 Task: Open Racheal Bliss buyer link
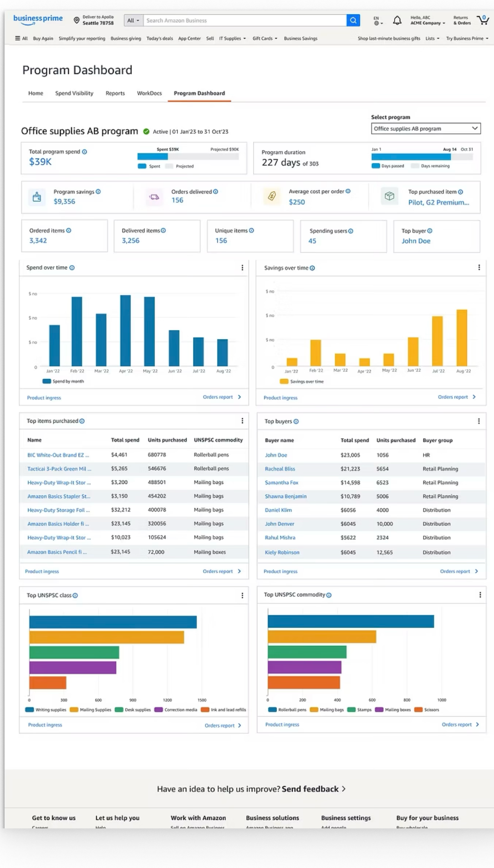280,469
